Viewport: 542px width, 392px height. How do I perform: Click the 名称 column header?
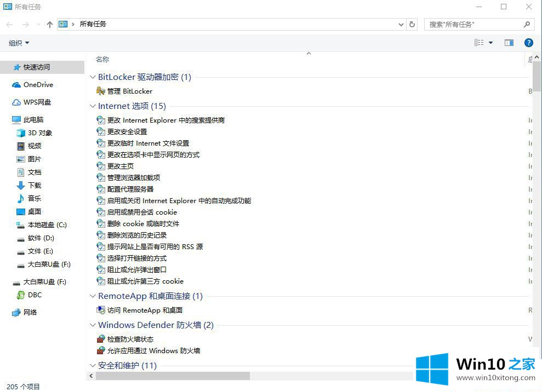tap(102, 60)
